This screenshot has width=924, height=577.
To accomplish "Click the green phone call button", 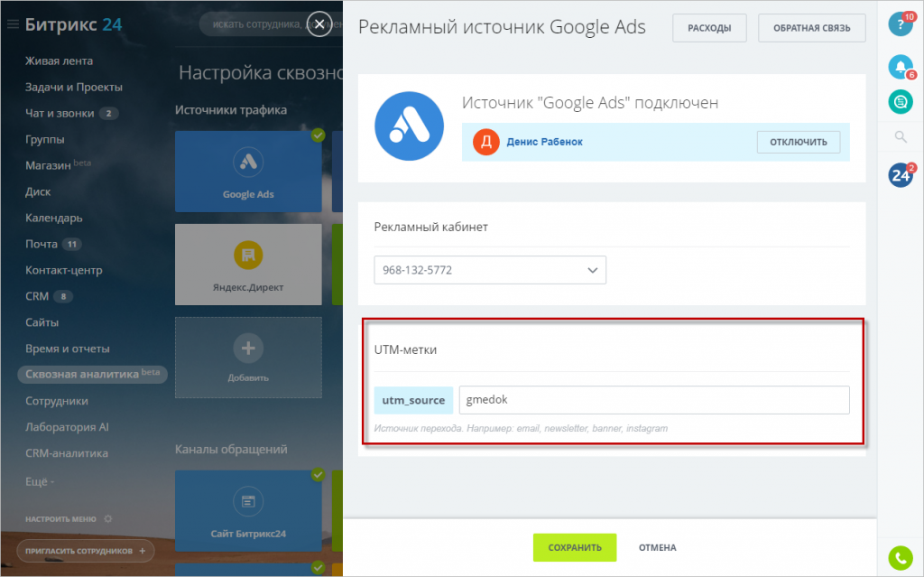I will tap(900, 557).
